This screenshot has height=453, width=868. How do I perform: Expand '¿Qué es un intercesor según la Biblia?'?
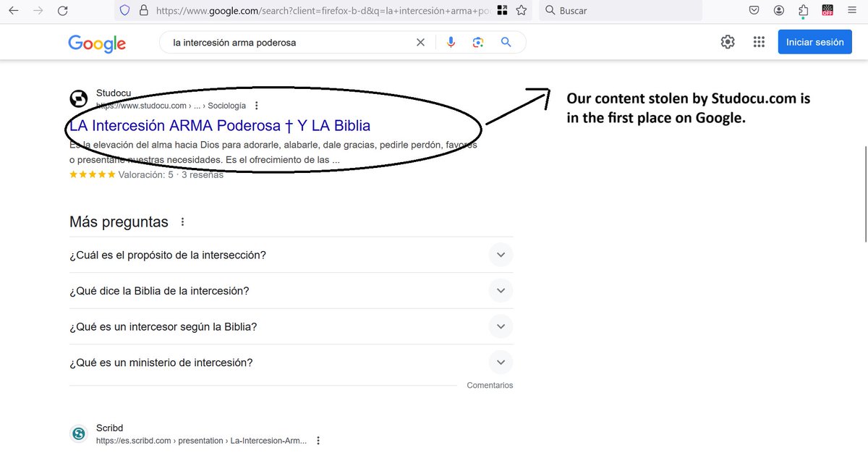click(x=501, y=326)
